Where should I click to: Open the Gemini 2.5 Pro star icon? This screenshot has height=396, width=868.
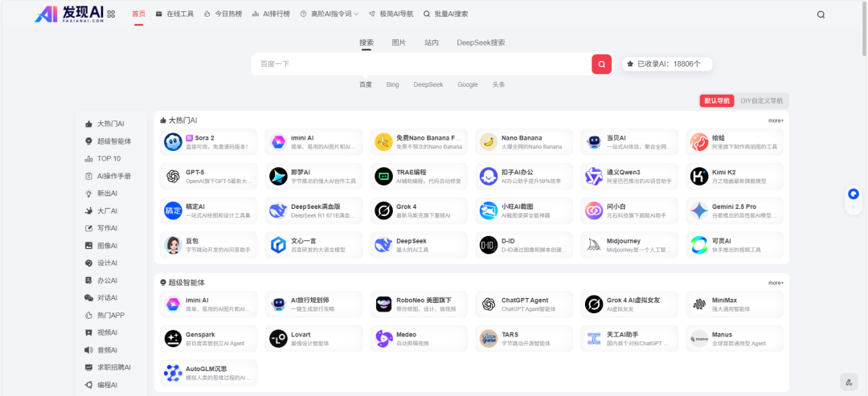699,210
